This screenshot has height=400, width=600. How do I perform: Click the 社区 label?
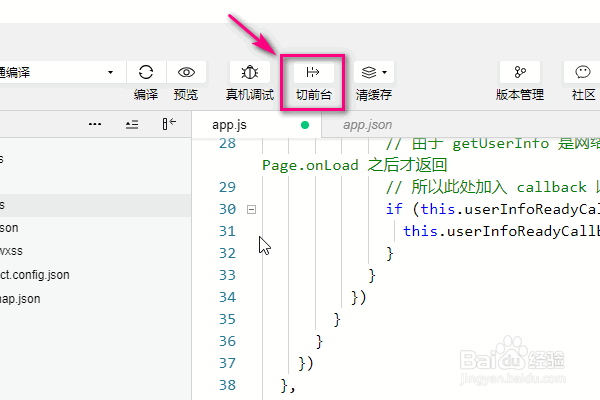click(584, 95)
